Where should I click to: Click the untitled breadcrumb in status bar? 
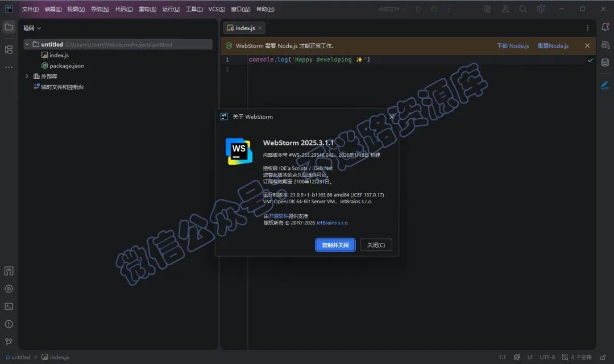click(18, 357)
